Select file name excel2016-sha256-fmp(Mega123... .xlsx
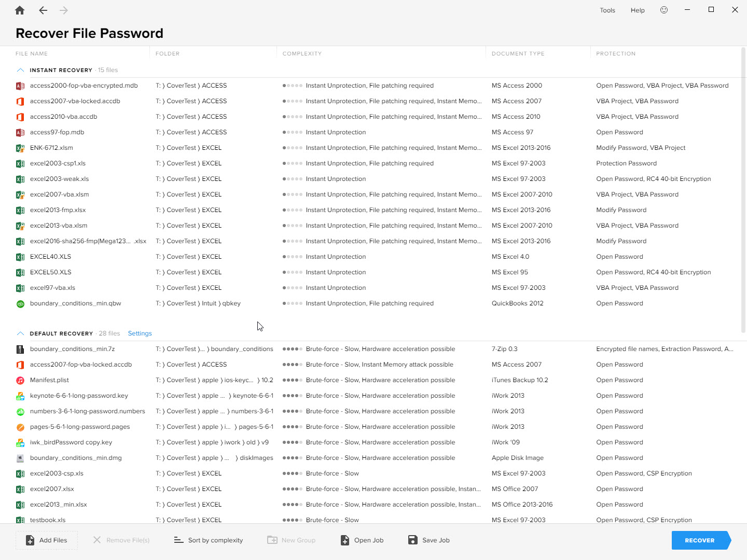The image size is (747, 560). click(88, 241)
